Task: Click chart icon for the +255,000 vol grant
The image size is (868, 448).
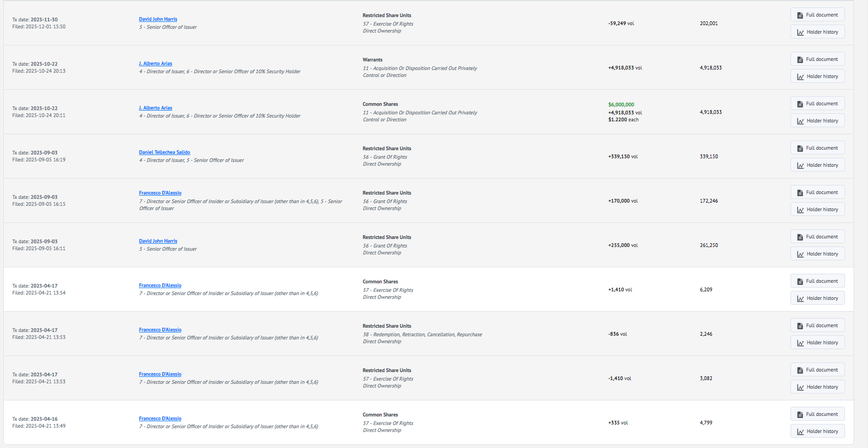Action: pos(801,254)
